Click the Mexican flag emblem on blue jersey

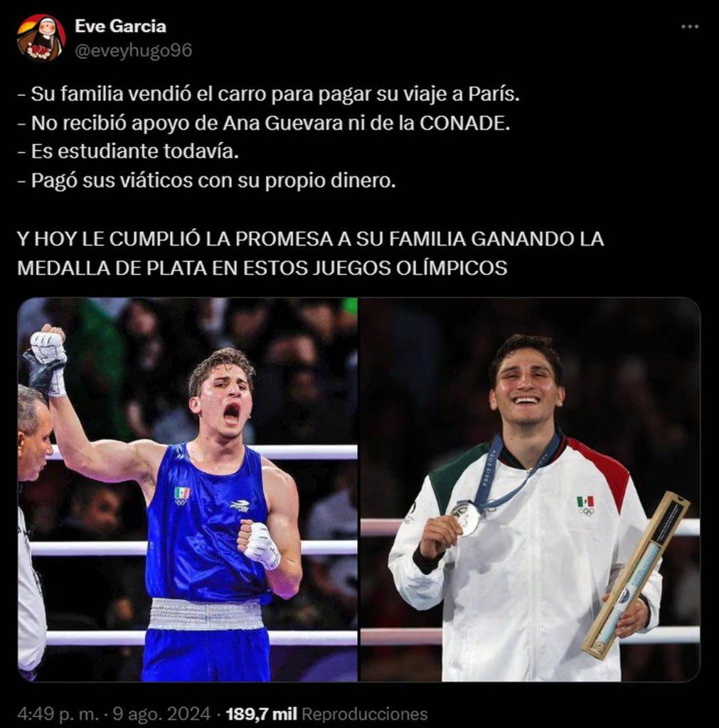pyautogui.click(x=181, y=496)
